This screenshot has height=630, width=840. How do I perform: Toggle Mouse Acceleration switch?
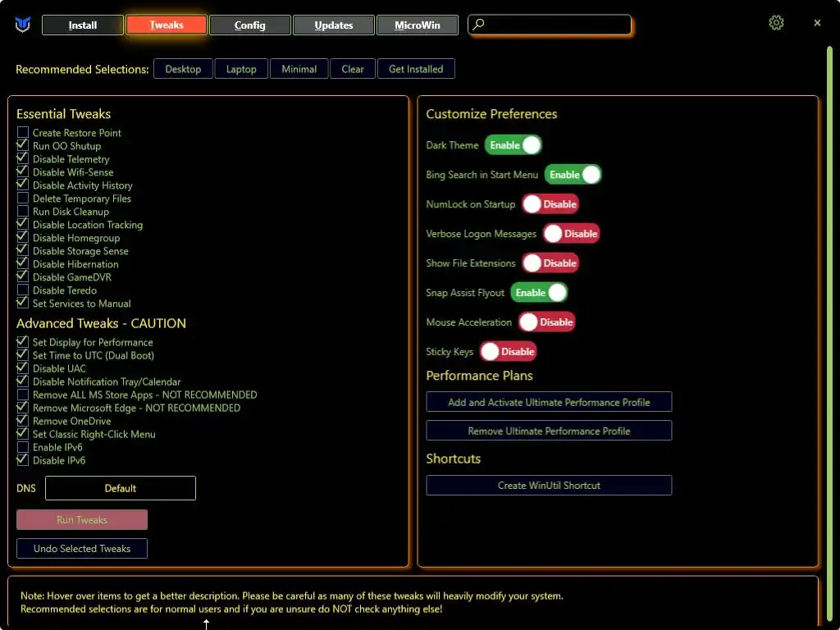[x=547, y=322]
